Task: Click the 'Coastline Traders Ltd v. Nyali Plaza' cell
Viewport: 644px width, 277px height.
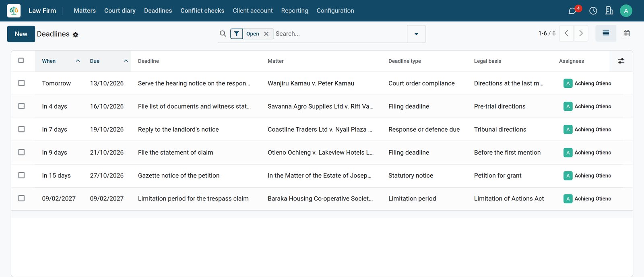Action: pos(320,129)
